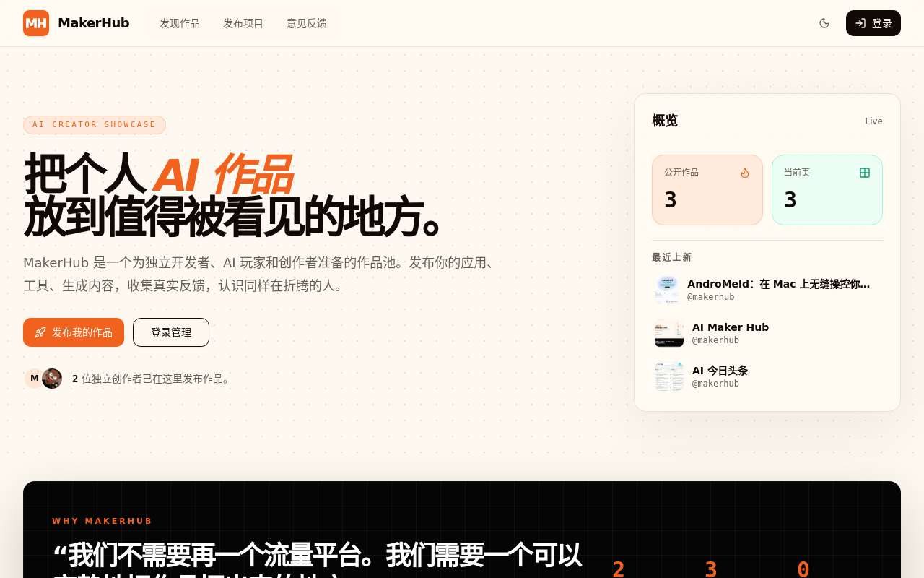Click the AI CREATOR SHOWCASE badge
This screenshot has width=924, height=578.
click(95, 125)
